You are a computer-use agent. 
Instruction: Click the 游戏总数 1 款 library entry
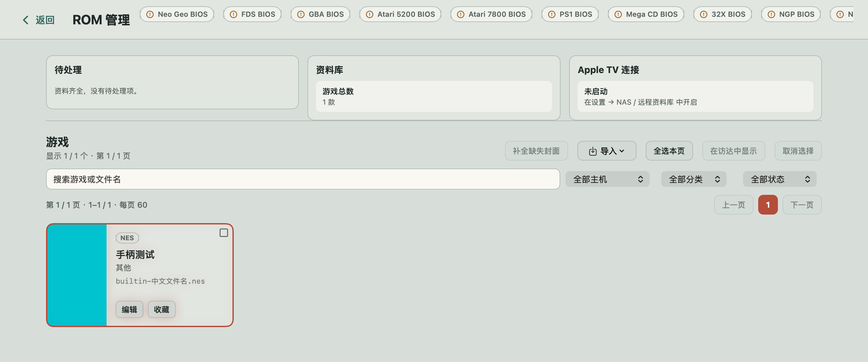coord(433,96)
